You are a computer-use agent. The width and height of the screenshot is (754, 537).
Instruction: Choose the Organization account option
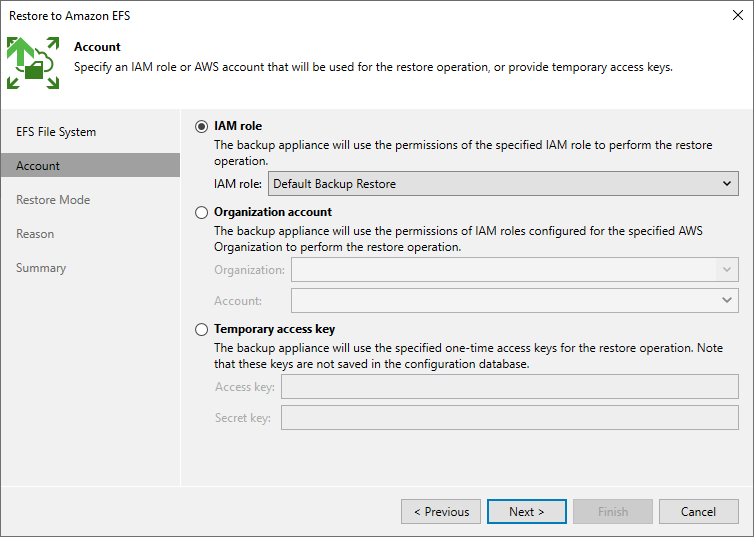tap(201, 212)
